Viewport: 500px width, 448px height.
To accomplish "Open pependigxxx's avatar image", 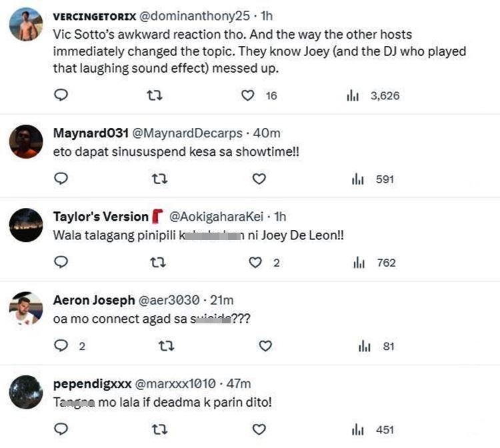I will click(27, 391).
